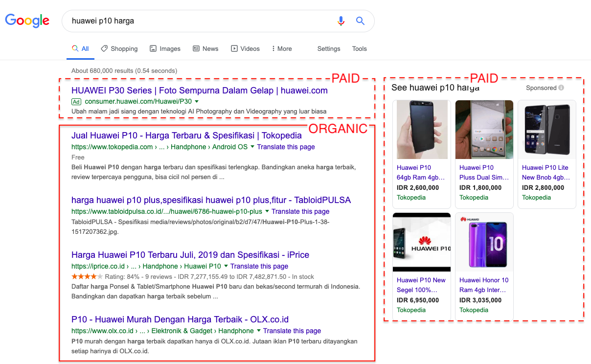The height and width of the screenshot is (364, 591).
Task: Expand the dropdown arrow next to consumer.huawei.com URL
Action: [197, 102]
